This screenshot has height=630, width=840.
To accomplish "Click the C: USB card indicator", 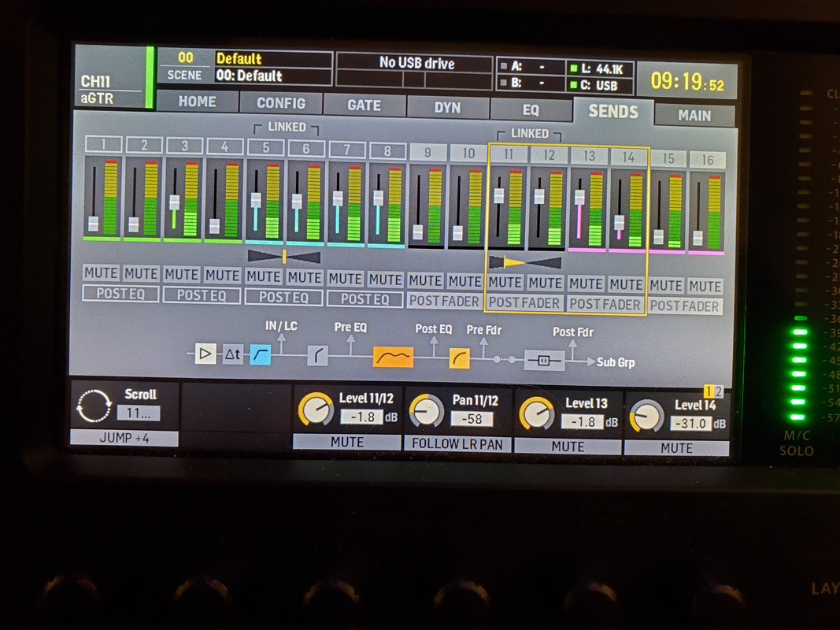I will coord(600,85).
